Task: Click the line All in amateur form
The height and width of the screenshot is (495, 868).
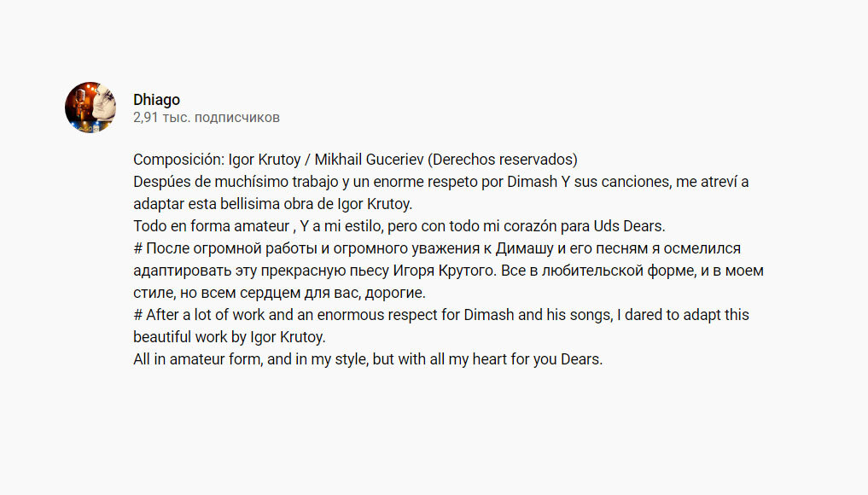Action: (x=368, y=358)
